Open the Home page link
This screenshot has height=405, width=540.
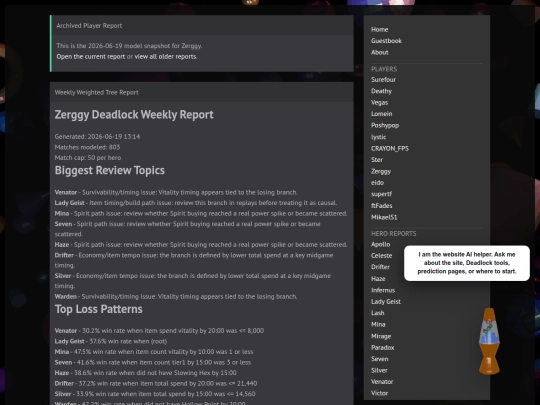380,30
